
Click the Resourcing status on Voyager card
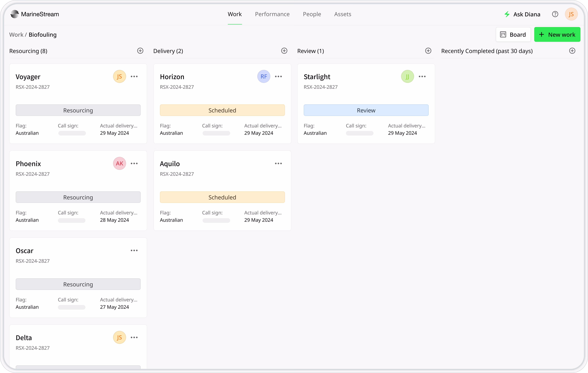tap(78, 110)
